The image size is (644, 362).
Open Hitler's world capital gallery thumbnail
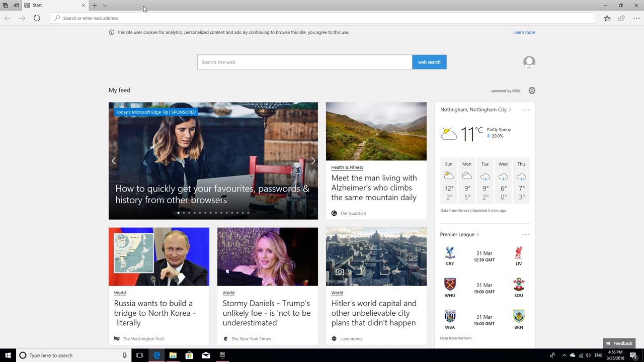376,257
